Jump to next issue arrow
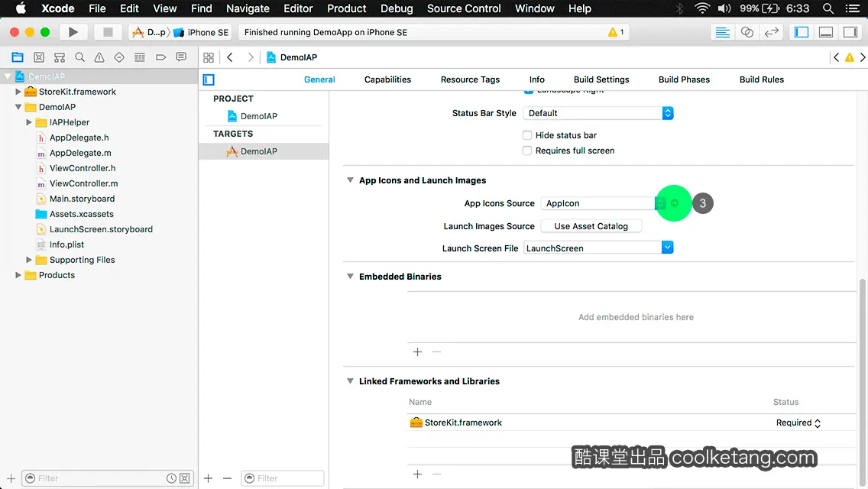868x489 pixels. tap(863, 57)
